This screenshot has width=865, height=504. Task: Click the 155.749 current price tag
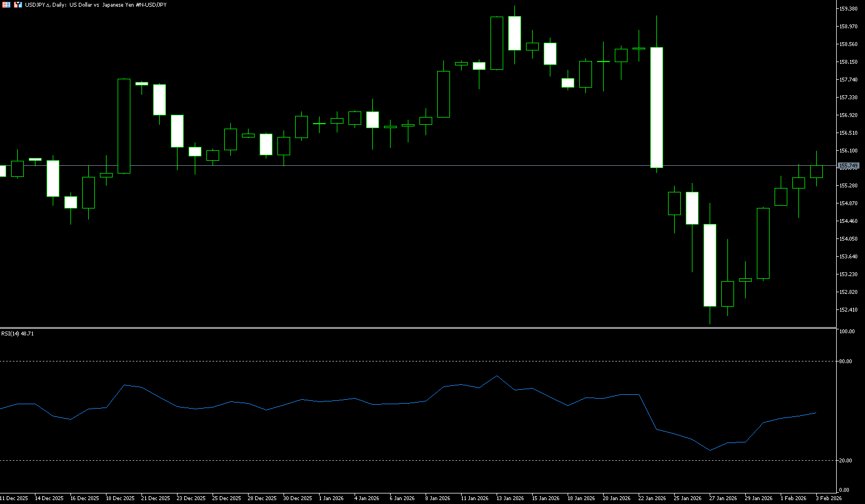tap(848, 166)
